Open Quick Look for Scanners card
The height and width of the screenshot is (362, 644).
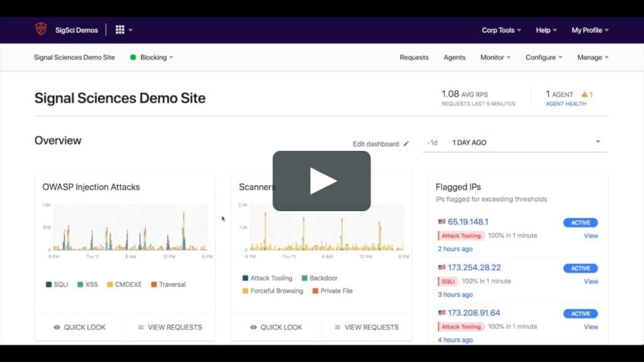[276, 327]
